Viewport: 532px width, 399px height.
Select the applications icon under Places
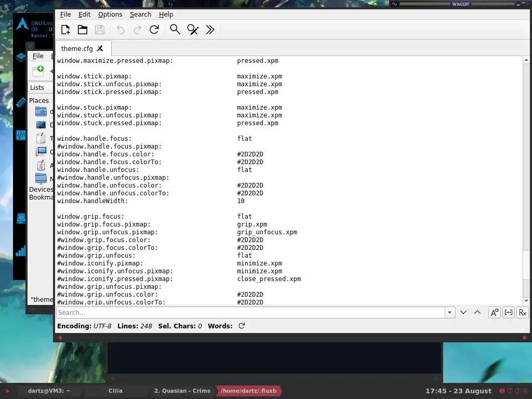pyautogui.click(x=41, y=165)
